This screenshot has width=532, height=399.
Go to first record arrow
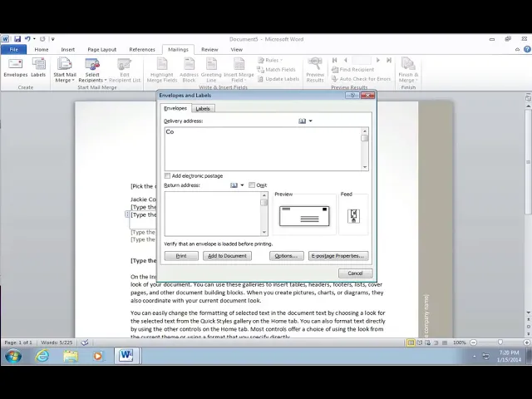[x=334, y=60]
